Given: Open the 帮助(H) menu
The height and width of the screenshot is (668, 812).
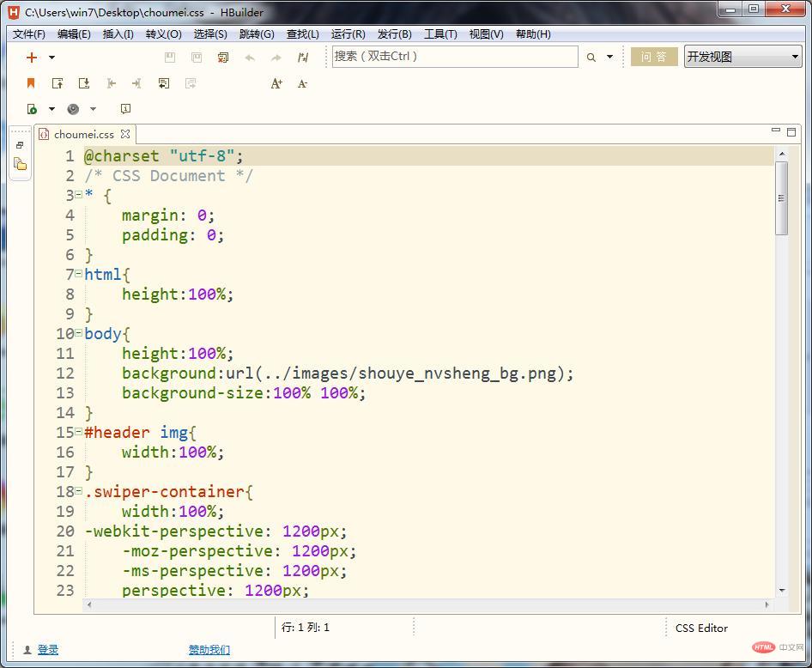Looking at the screenshot, I should pos(533,34).
